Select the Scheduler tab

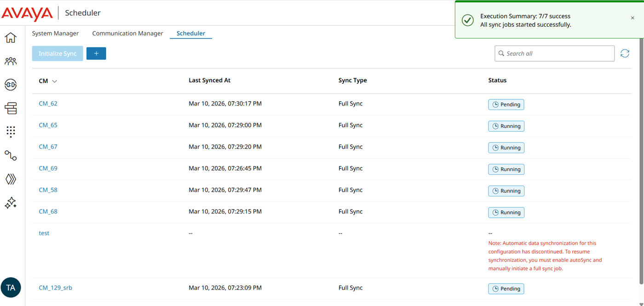191,33
